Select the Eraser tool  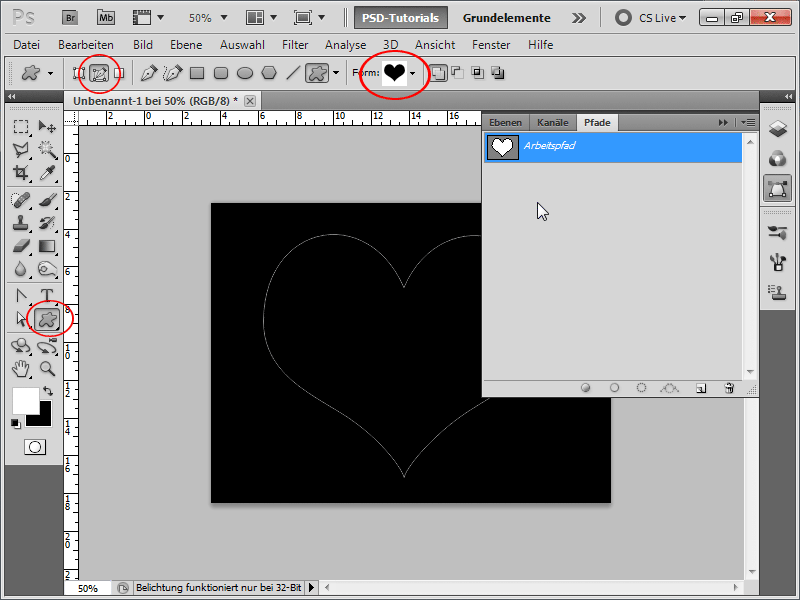coord(21,246)
